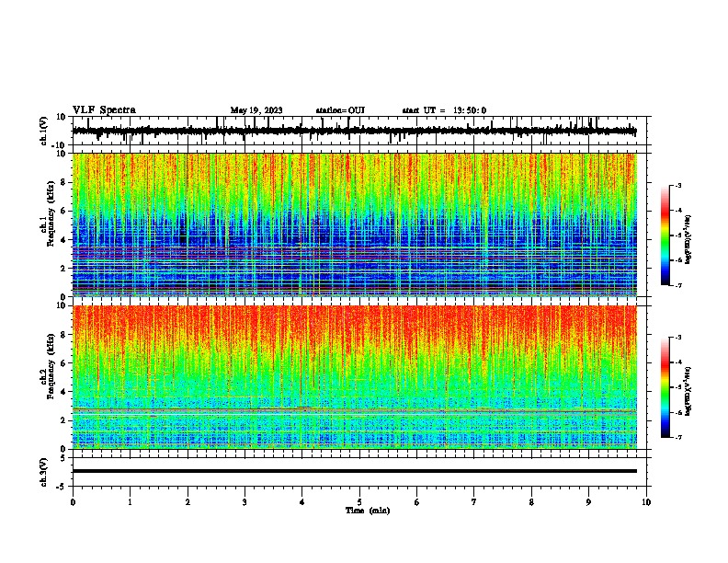Viewport: 728px width, 563px height.
Task: Click the "ch.3(V)" axis label
Action: tap(44, 472)
